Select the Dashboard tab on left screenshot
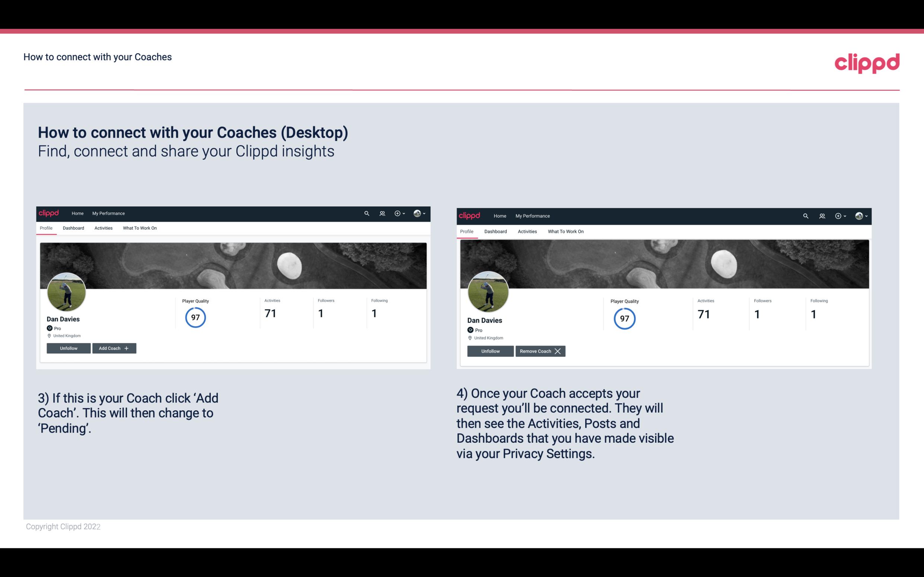This screenshot has width=924, height=577. click(x=73, y=228)
